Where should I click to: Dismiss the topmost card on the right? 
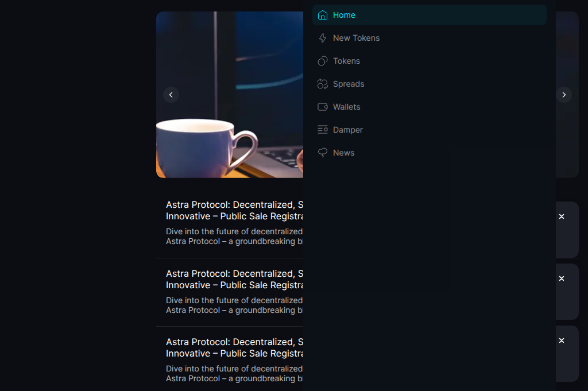pos(562,216)
